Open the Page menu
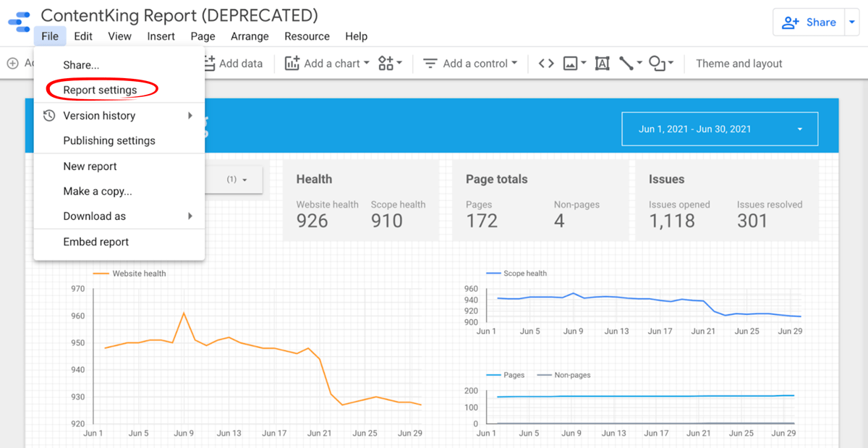The image size is (868, 448). pyautogui.click(x=203, y=36)
